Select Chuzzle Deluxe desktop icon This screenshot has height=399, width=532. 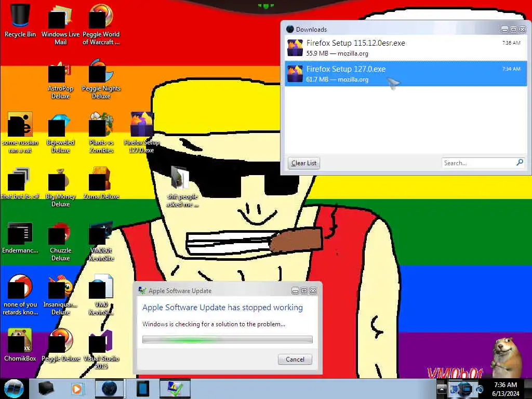60,242
